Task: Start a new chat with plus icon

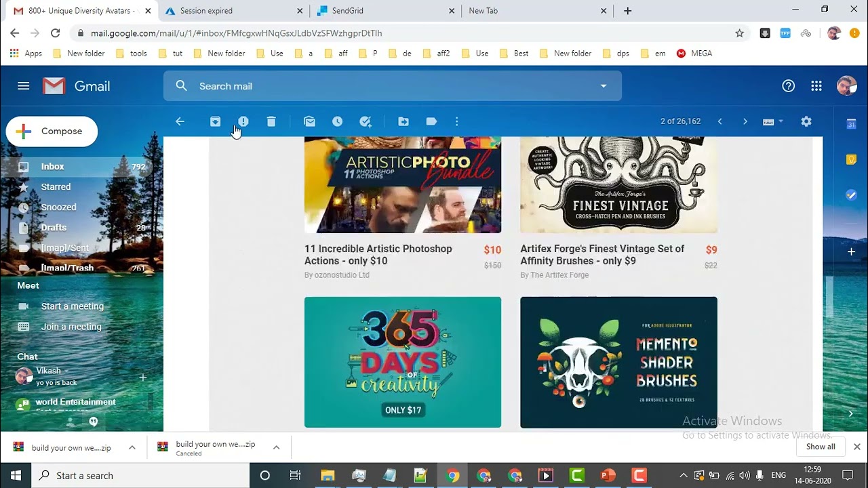Action: tap(142, 377)
